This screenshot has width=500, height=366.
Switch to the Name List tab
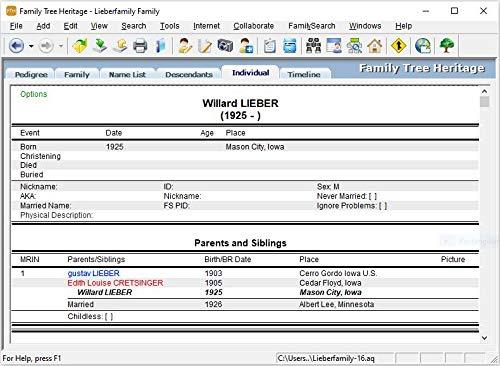127,74
